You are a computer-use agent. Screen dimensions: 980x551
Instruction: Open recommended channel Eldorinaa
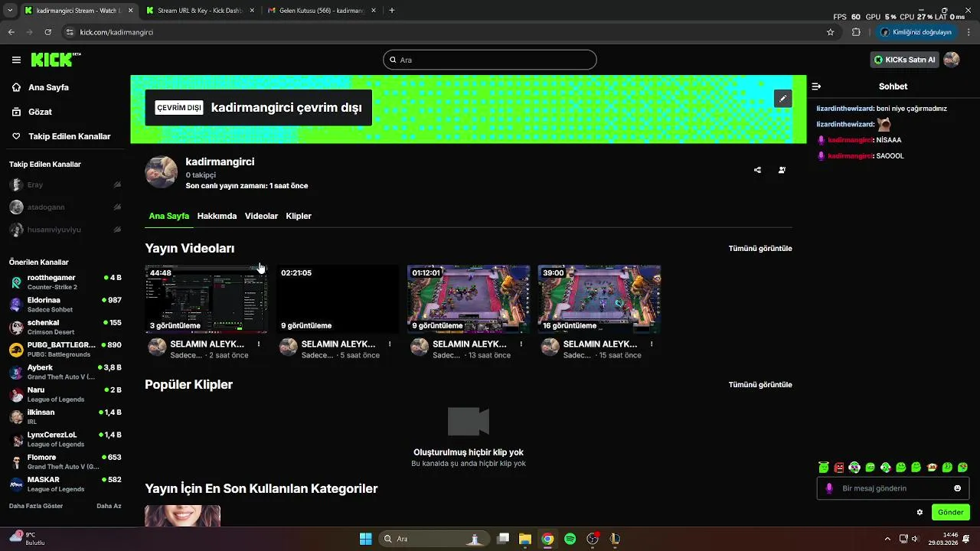pos(65,305)
